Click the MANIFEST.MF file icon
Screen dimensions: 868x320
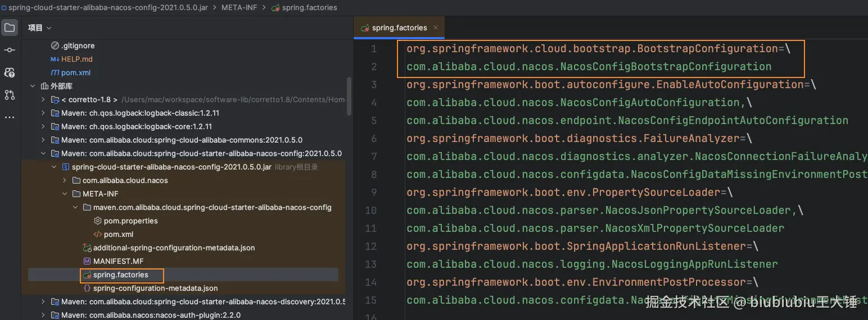pyautogui.click(x=87, y=261)
